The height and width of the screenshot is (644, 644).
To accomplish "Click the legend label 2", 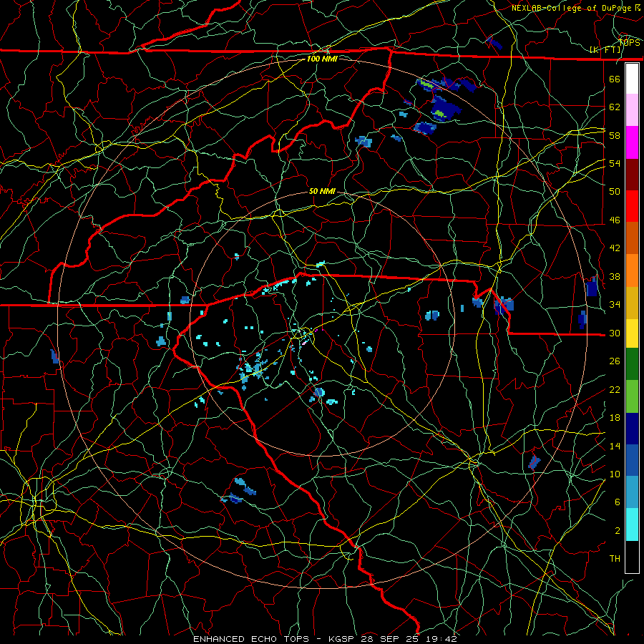I will pos(618,531).
